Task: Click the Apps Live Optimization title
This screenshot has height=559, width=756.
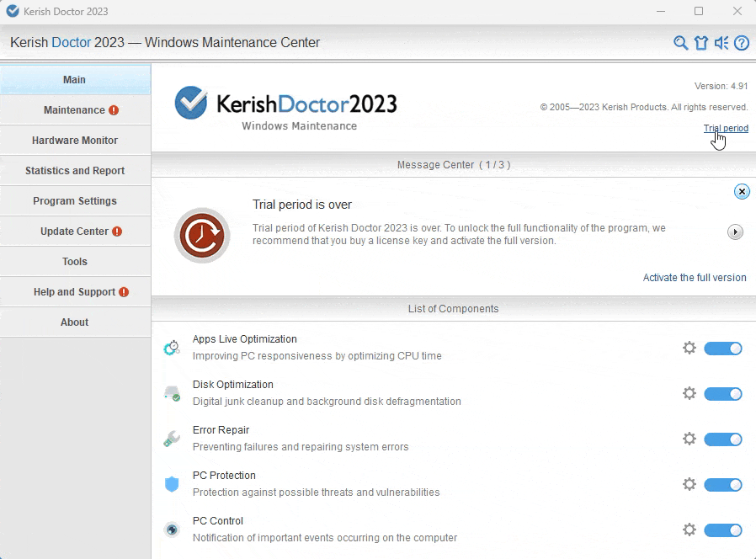Action: tap(244, 339)
